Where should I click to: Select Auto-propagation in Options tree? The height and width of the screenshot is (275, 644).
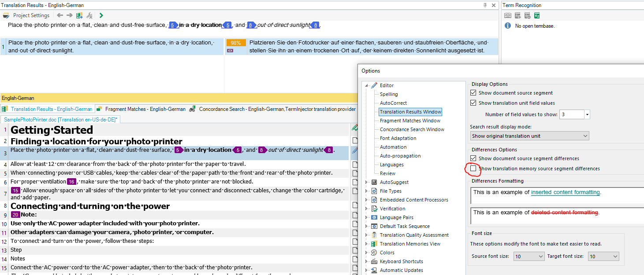[400, 156]
